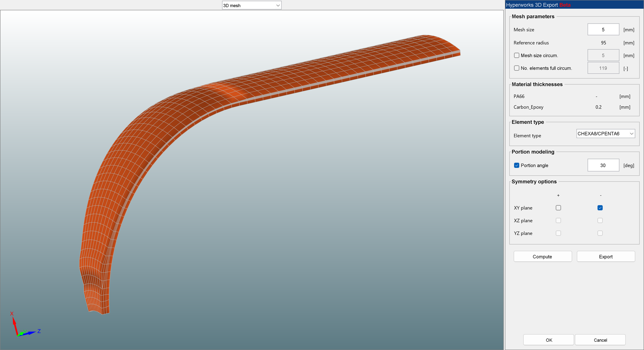This screenshot has width=644, height=350.
Task: Click the Portion angle value field
Action: 603,165
